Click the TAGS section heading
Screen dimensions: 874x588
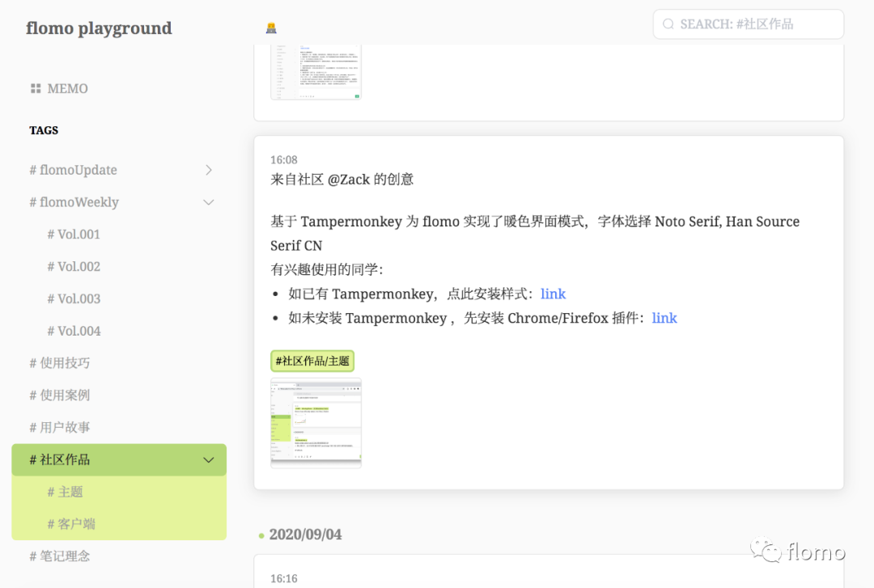tap(44, 130)
